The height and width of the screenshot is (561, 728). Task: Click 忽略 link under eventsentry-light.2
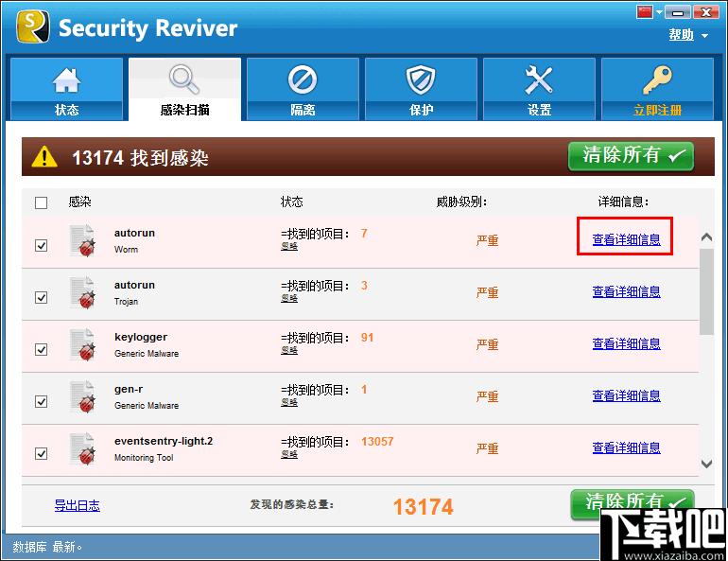pos(289,454)
